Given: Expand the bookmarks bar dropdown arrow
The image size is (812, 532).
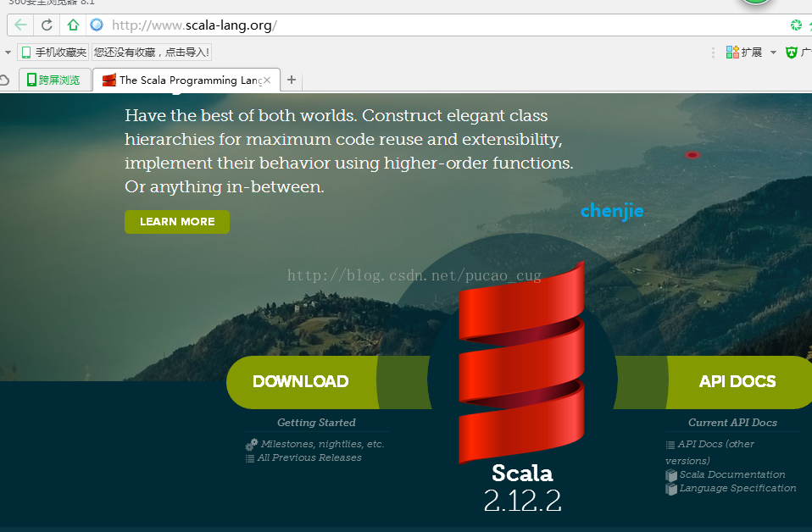Looking at the screenshot, I should [x=8, y=53].
